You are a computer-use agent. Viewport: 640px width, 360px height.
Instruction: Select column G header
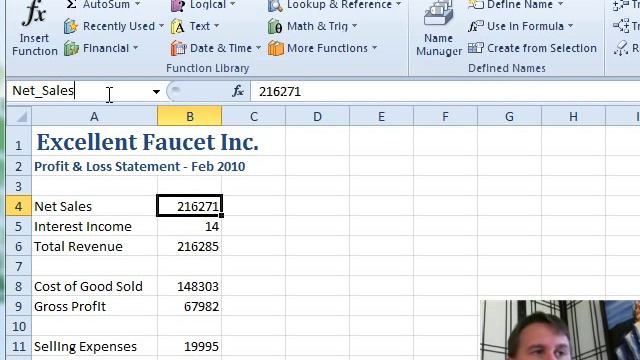point(509,117)
